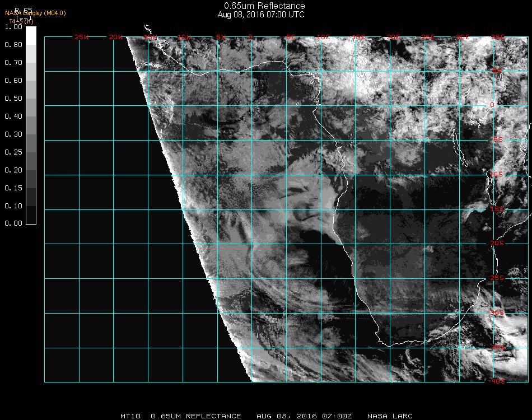Click the 10S latitude label

click(496, 174)
